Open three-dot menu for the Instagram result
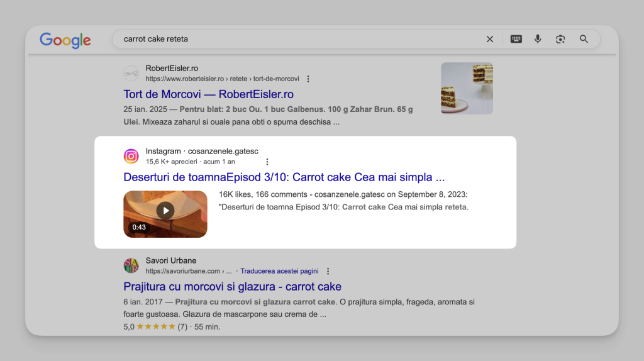The image size is (644, 361). tap(267, 162)
